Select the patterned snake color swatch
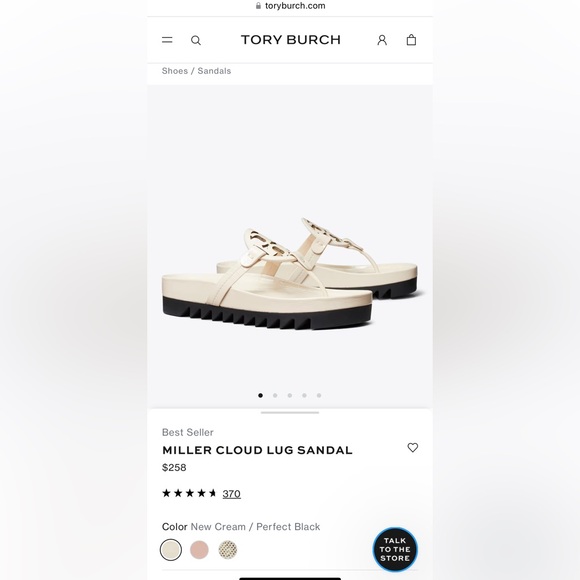Image resolution: width=580 pixels, height=580 pixels. [228, 550]
